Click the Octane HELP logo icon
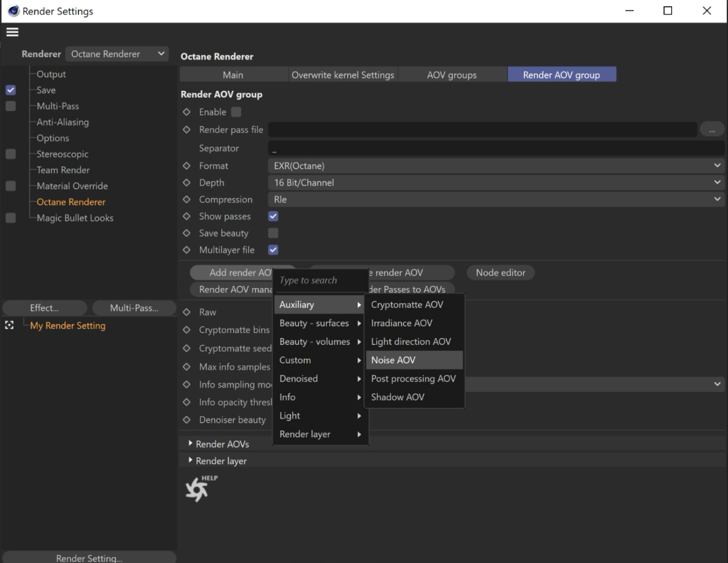Screen dimensions: 728x563 click(x=201, y=488)
